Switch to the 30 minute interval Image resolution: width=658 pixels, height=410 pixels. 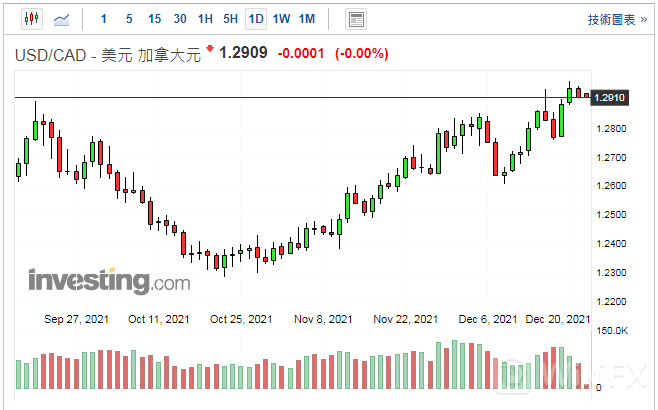(179, 19)
